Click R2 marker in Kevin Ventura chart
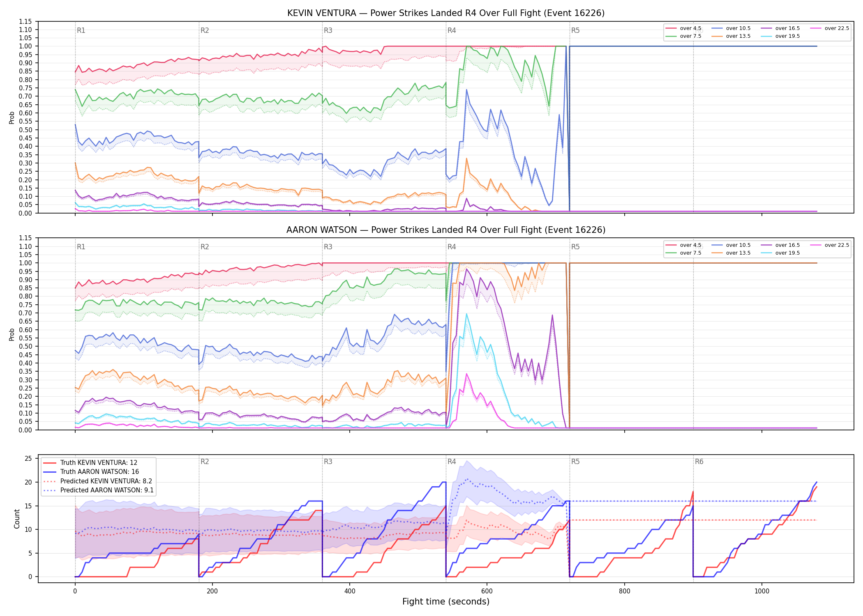 205,30
